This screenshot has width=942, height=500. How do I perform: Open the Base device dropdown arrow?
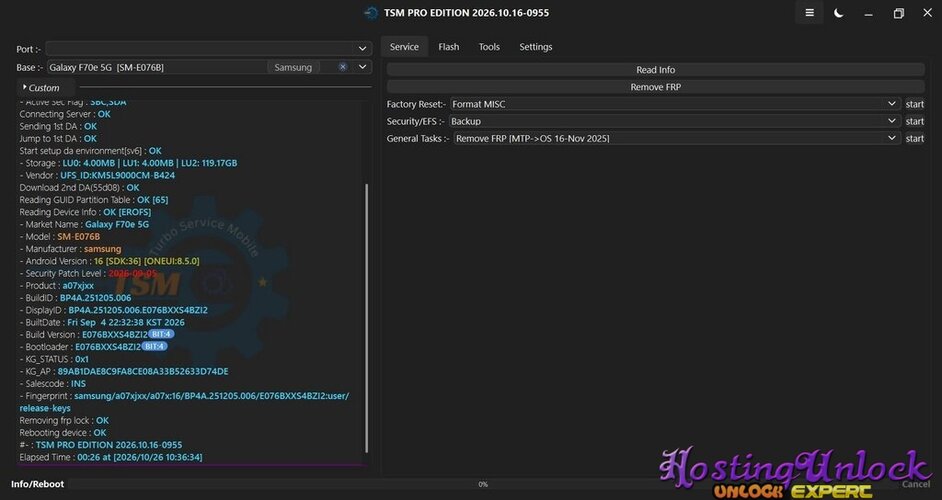click(362, 67)
